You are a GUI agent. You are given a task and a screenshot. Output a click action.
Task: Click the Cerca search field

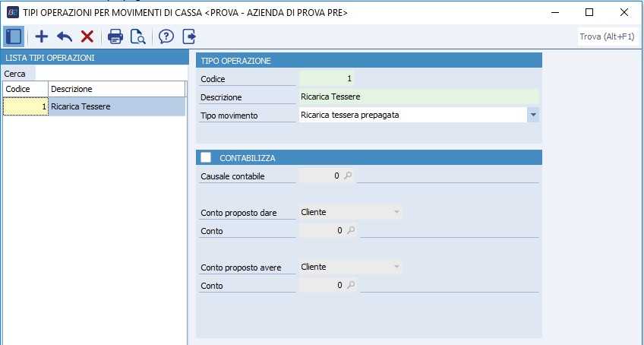[x=106, y=73]
